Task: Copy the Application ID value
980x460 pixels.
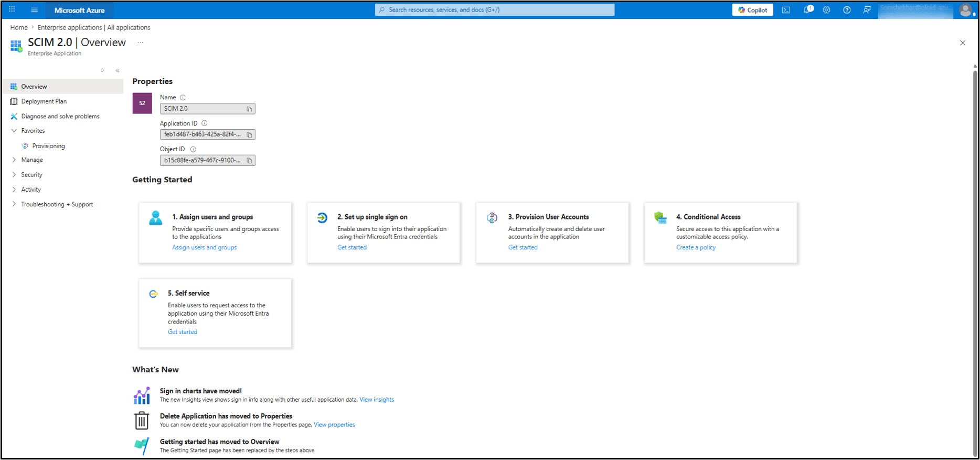Action: 250,135
